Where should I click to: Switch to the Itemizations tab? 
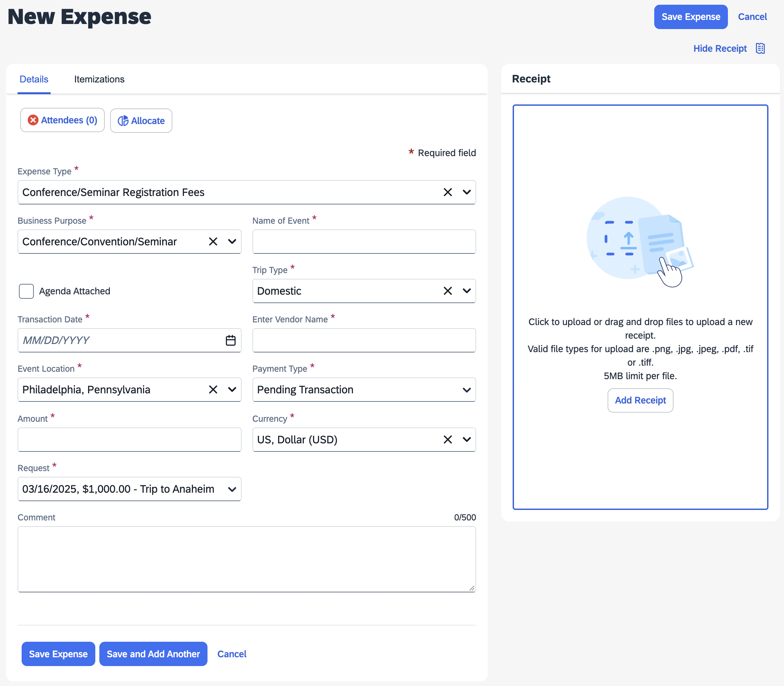pos(99,79)
